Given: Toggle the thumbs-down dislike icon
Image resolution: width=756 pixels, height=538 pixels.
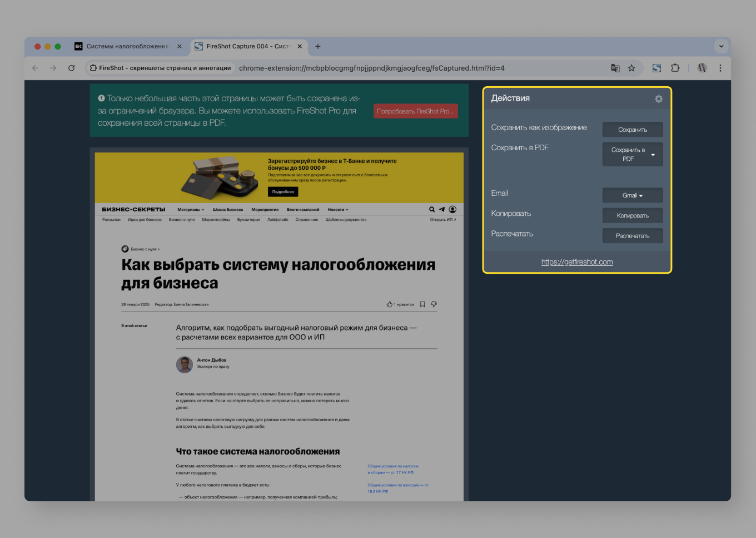Looking at the screenshot, I should point(434,304).
